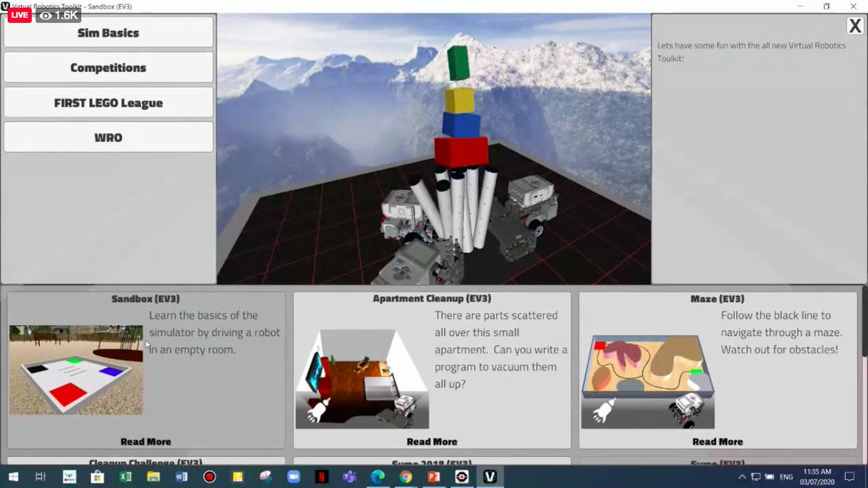Open the Sim Basics category
The width and height of the screenshot is (868, 488).
(109, 33)
